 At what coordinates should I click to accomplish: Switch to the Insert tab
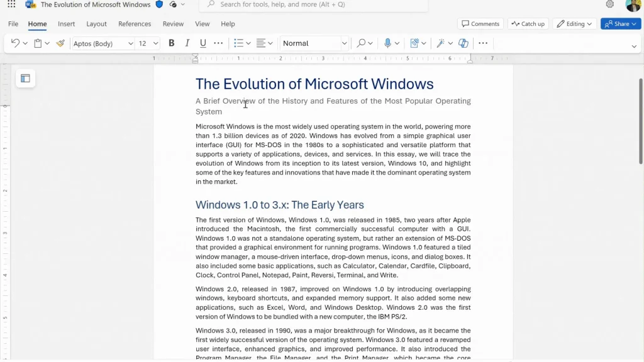click(66, 24)
